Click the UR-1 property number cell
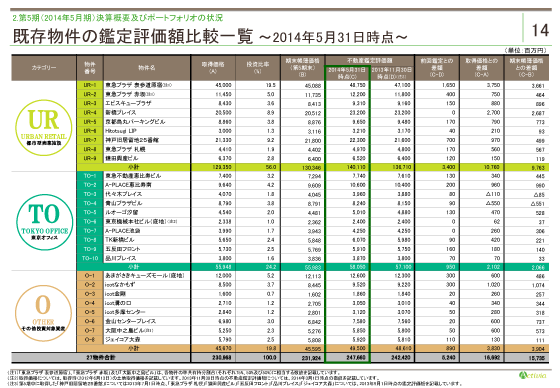560x388 pixels. pos(90,85)
